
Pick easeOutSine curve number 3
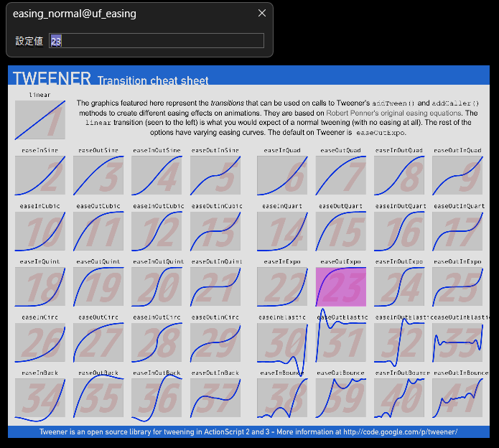coord(98,175)
